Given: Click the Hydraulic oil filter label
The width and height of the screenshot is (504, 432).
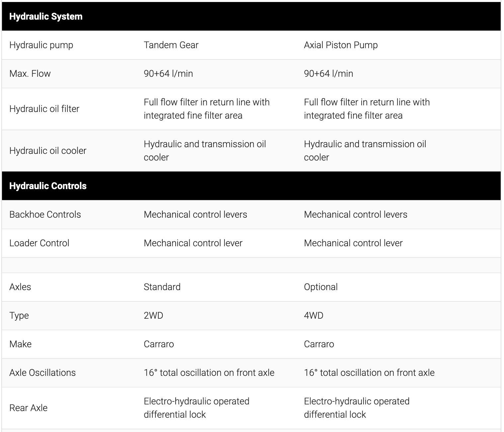Looking at the screenshot, I should click(44, 109).
